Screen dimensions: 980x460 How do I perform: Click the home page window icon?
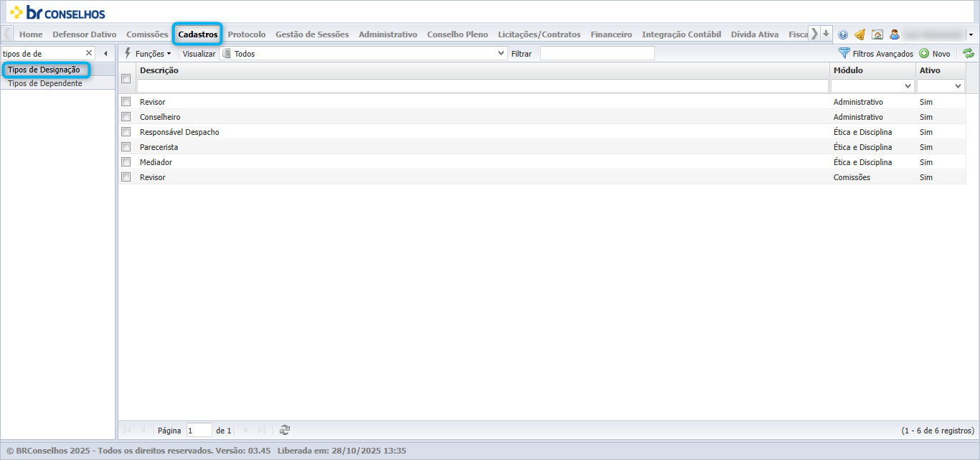(877, 34)
